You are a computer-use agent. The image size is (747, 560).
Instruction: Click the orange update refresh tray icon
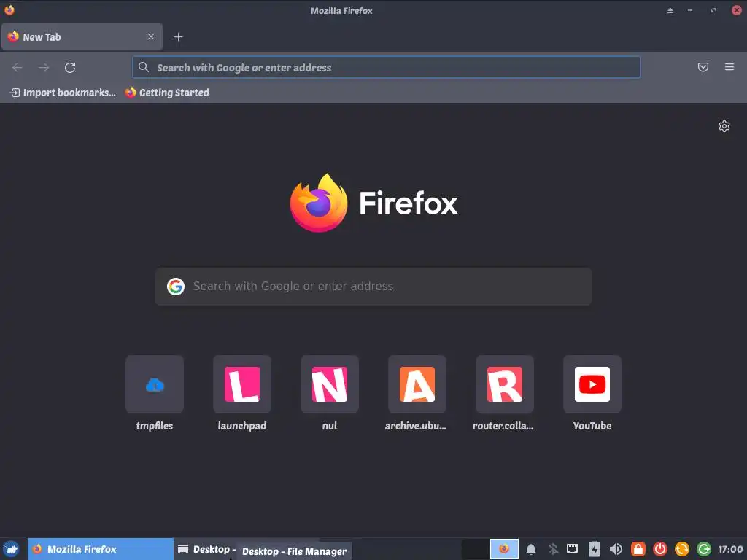click(682, 549)
